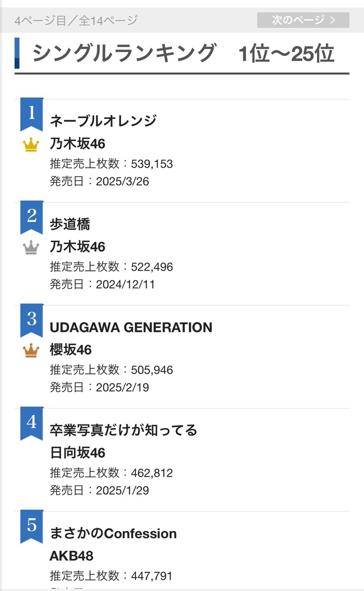
Task: Open UDAGAWA GENERATION single title
Action: [131, 327]
